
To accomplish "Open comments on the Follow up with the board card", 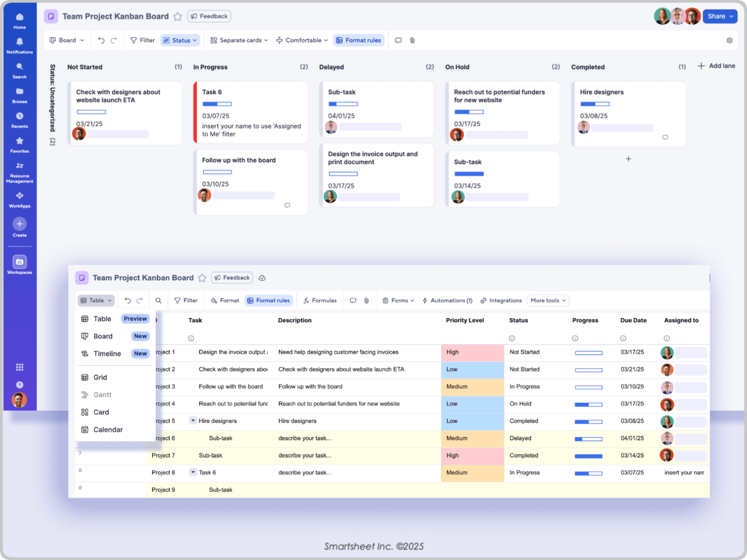I will [x=287, y=205].
